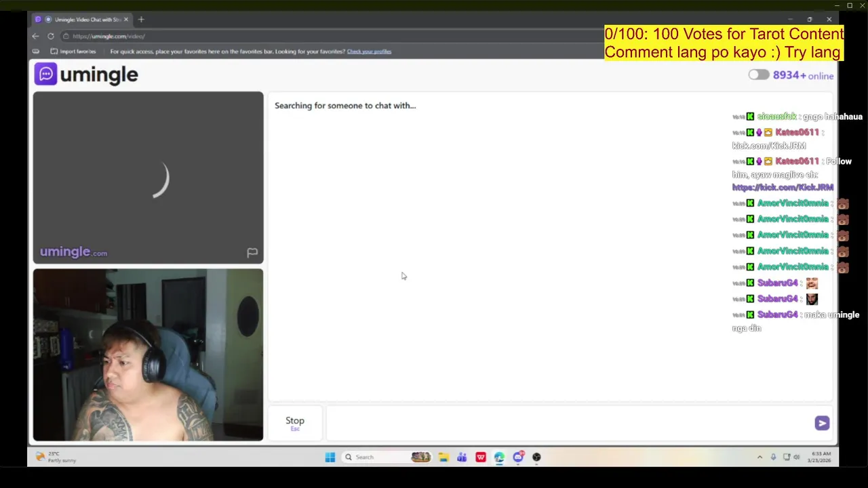
Task: Click the stranger video loading panel
Action: [x=148, y=178]
